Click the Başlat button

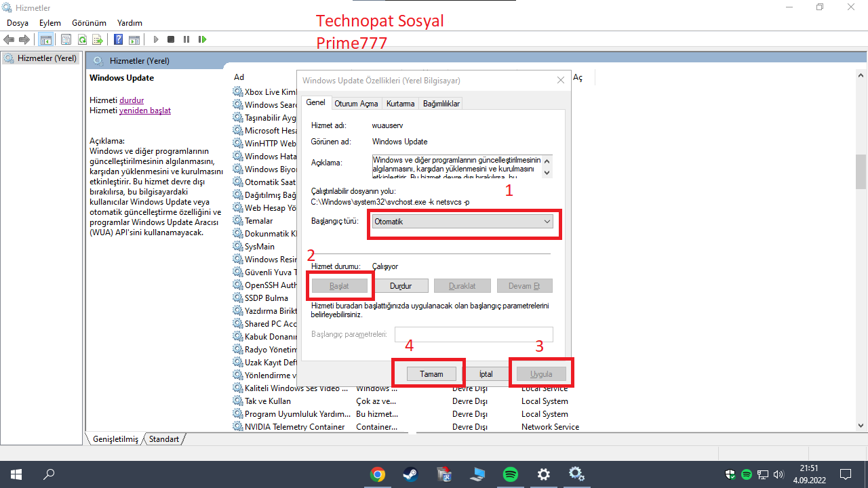tap(339, 286)
